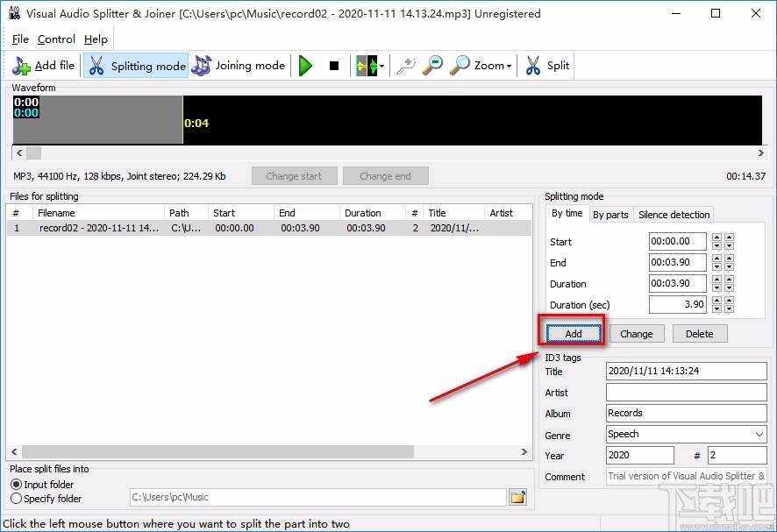Switch to Joining mode notes icon
The width and height of the screenshot is (777, 532).
pos(201,66)
